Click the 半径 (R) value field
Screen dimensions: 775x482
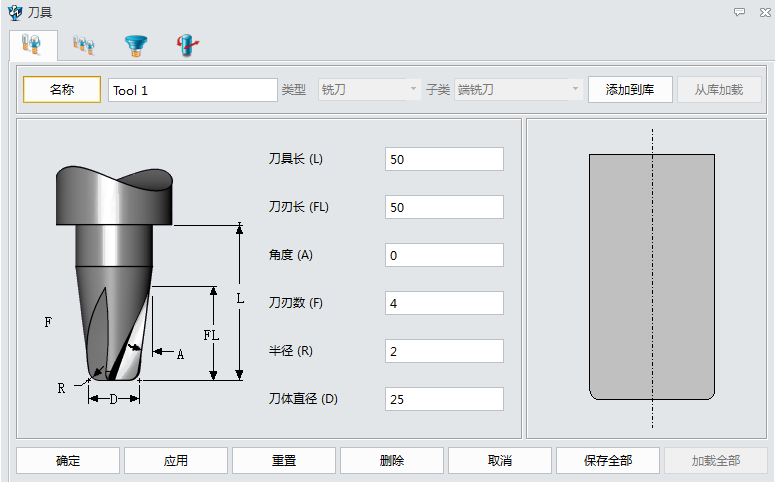[x=444, y=352]
